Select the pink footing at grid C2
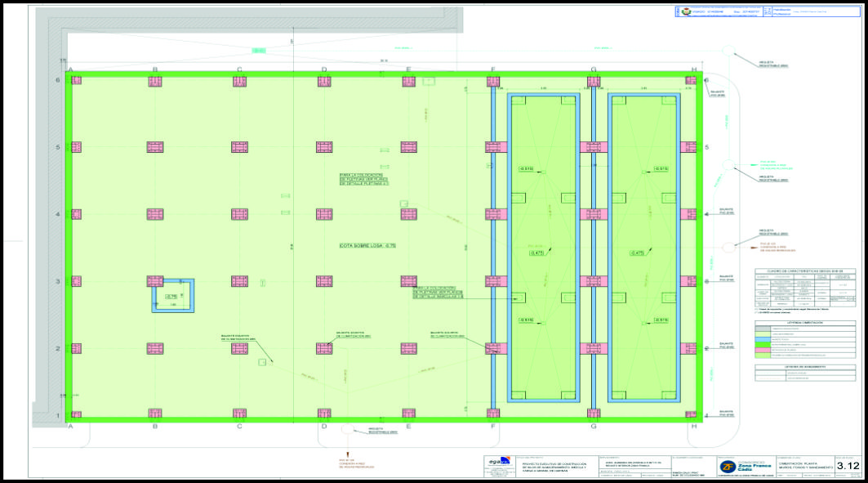 tap(239, 348)
